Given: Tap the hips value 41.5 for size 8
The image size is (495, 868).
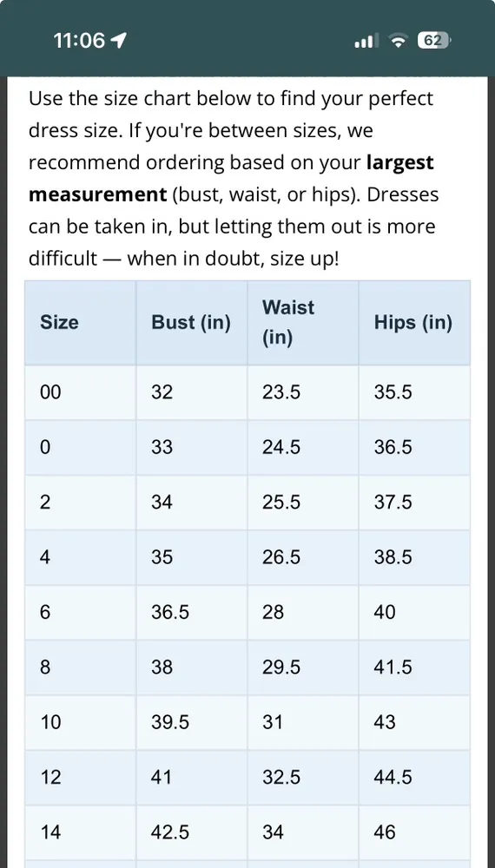Looking at the screenshot, I should coord(393,667).
